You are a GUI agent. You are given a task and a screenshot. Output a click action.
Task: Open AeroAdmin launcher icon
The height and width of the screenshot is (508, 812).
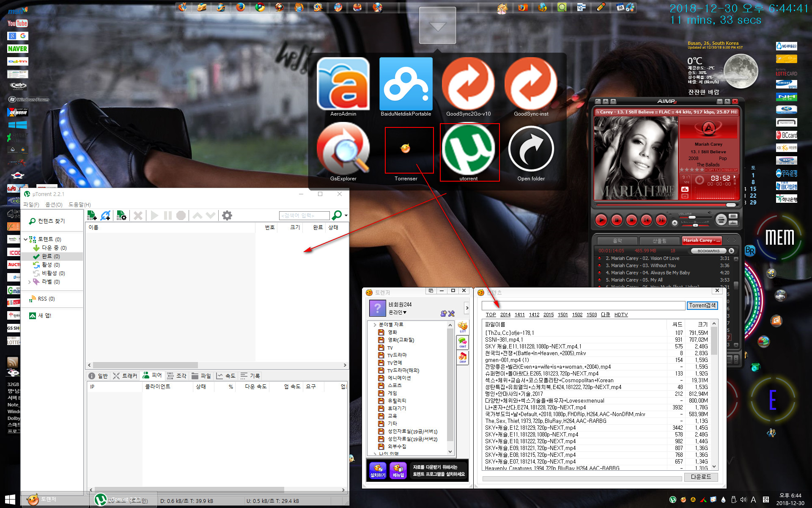click(343, 84)
